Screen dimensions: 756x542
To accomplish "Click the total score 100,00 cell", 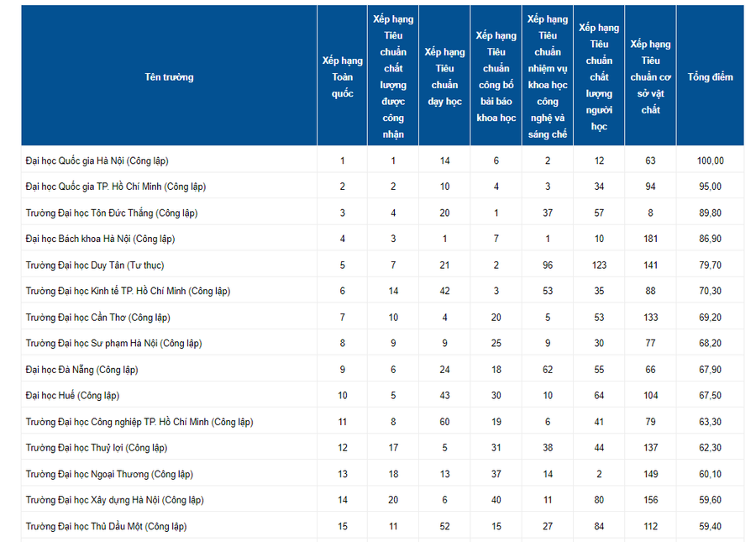I will 710,160.
